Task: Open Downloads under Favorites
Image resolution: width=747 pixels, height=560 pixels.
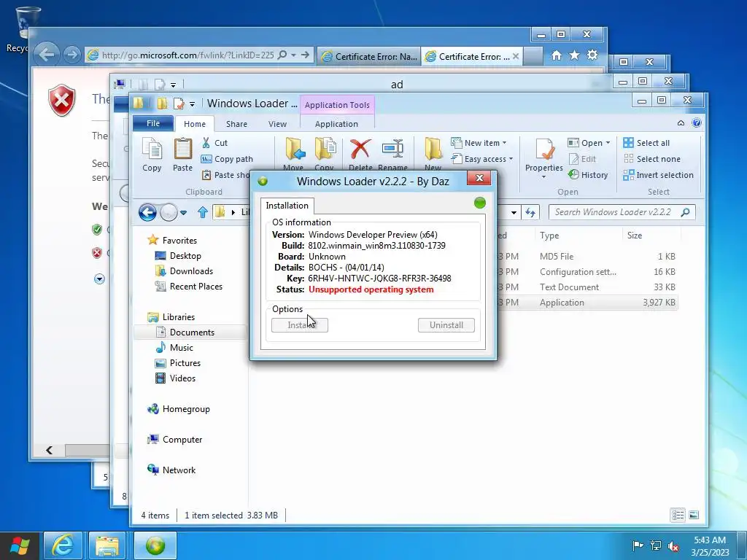Action: pyautogui.click(x=191, y=271)
